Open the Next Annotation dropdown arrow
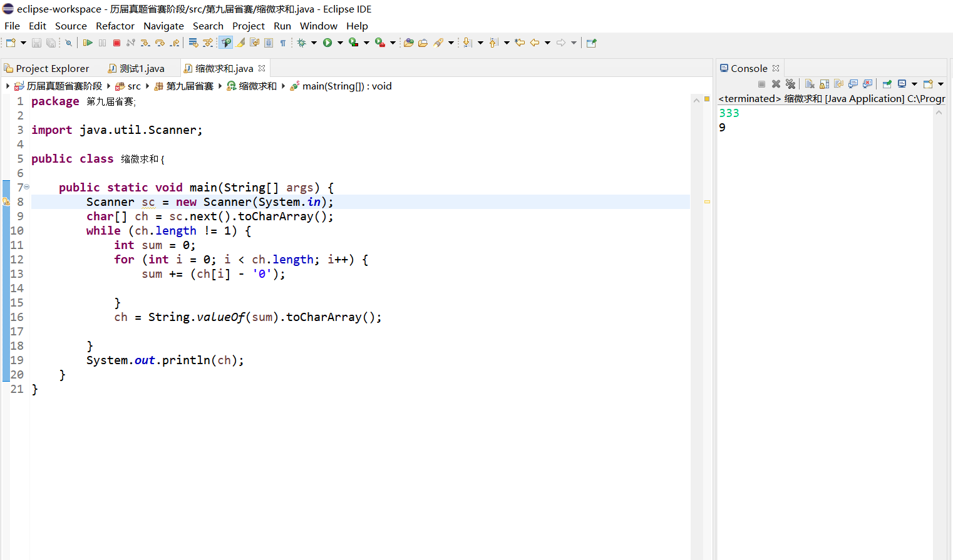The width and height of the screenshot is (953, 560). (480, 43)
